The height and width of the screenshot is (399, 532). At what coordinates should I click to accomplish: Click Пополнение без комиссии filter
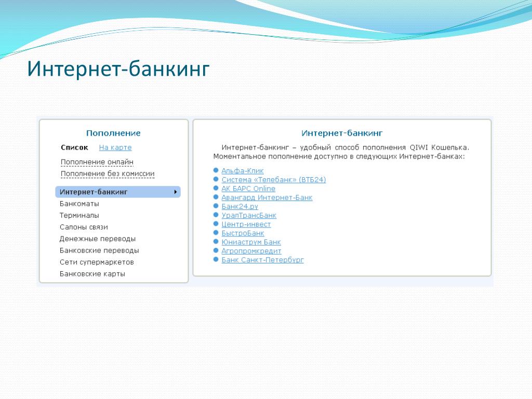108,174
